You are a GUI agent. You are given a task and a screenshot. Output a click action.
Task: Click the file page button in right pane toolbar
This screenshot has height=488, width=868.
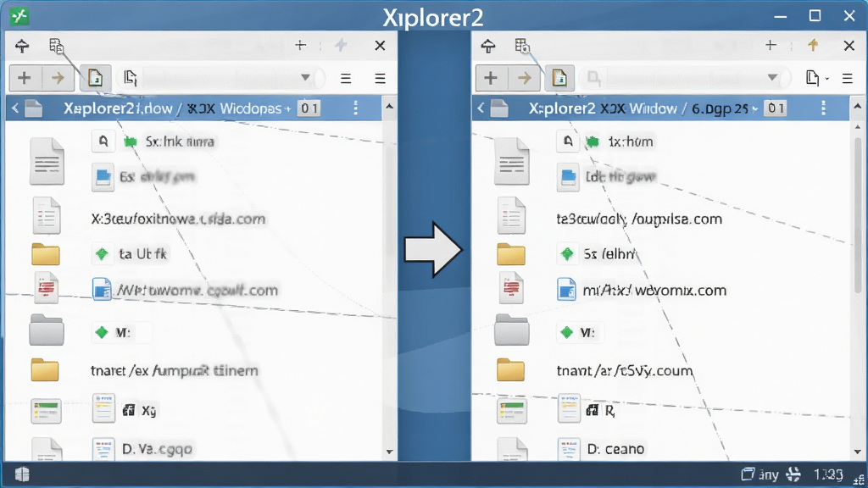click(559, 78)
